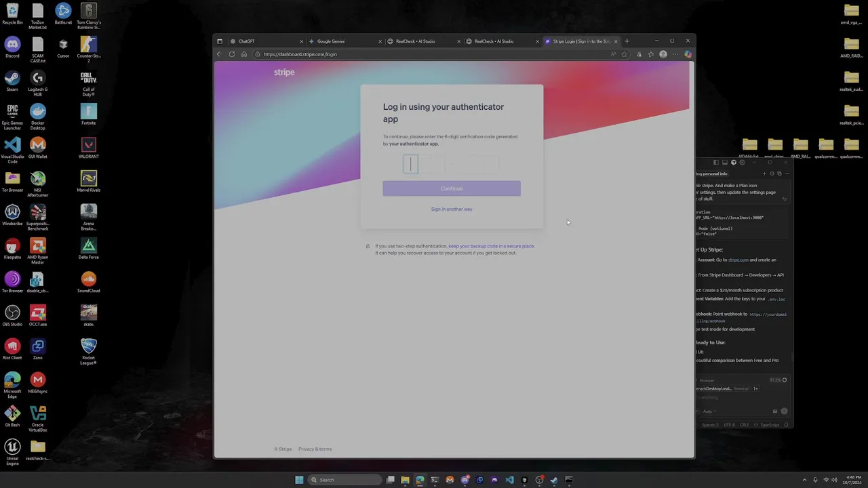The width and height of the screenshot is (868, 488).
Task: Select the Docker Desktop icon
Action: [x=38, y=115]
